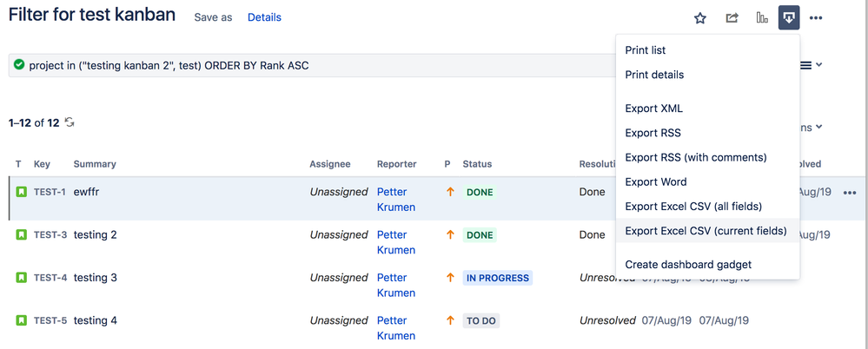Open the bar chart reports icon
This screenshot has width=868, height=349.
point(762,18)
